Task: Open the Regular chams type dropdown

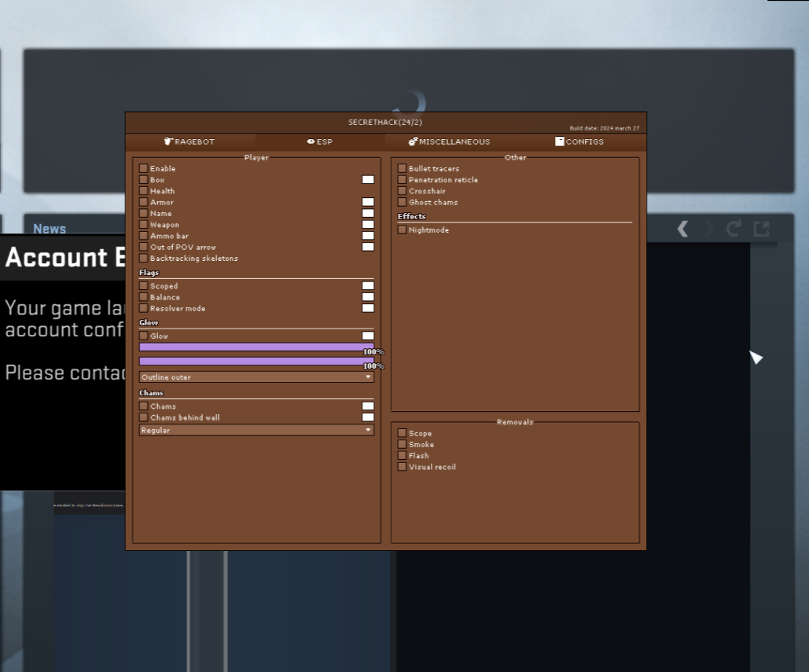Action: pyautogui.click(x=256, y=431)
